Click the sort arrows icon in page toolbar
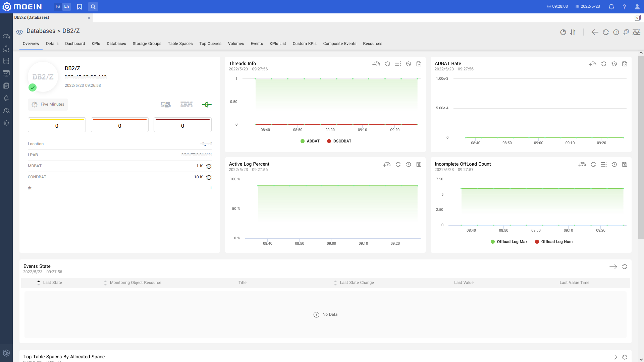 [x=573, y=32]
